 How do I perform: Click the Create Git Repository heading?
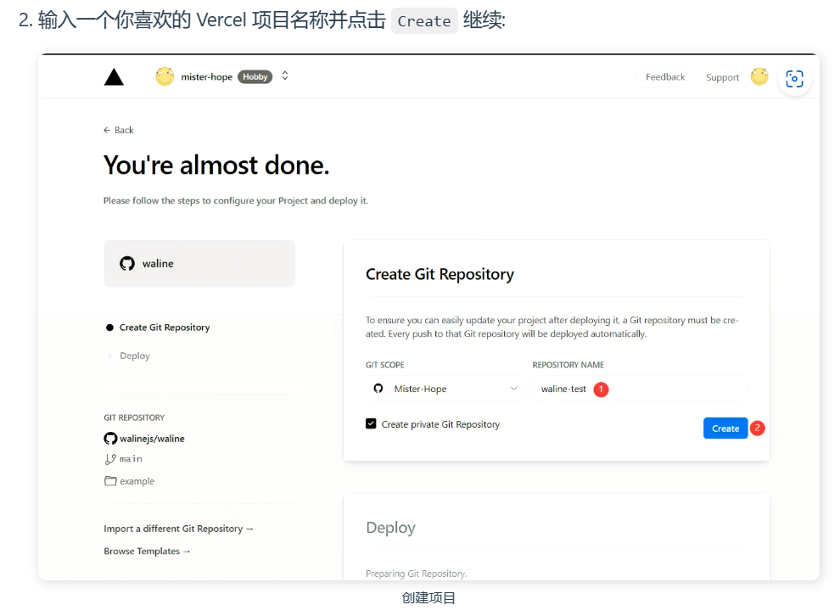pos(440,274)
